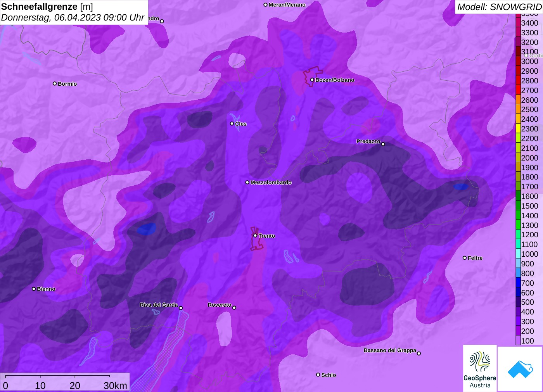Click the 1300 m green legend swatch
Screen dimensions: 543x392
518,225
